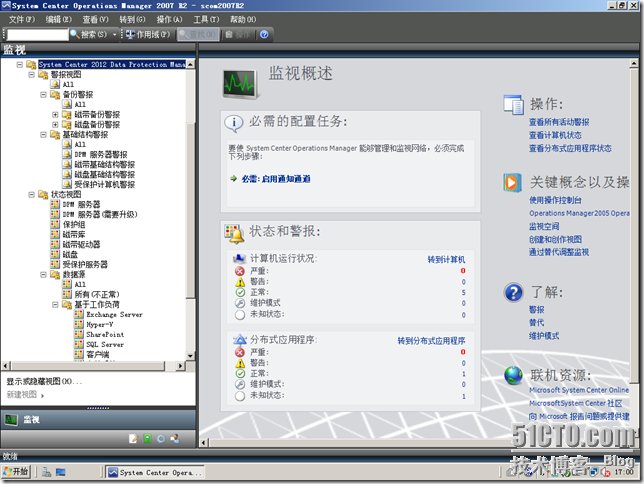Open the 帮助 menu

[x=243, y=19]
